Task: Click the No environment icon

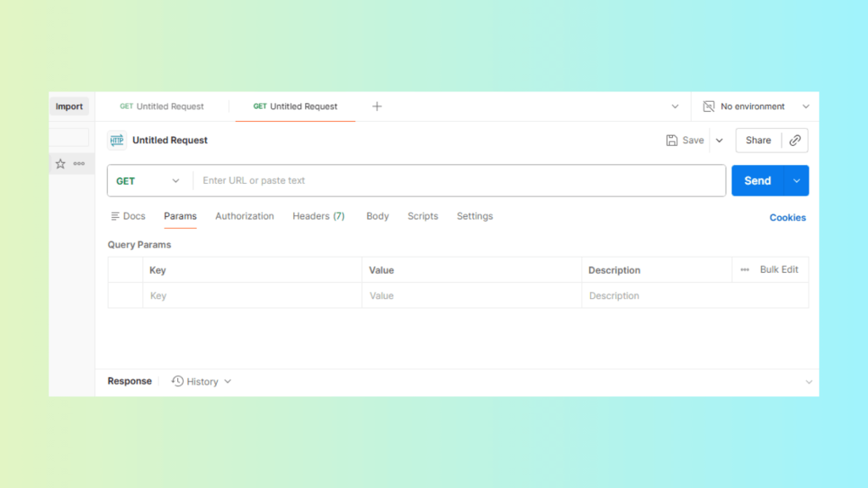Action: tap(709, 106)
